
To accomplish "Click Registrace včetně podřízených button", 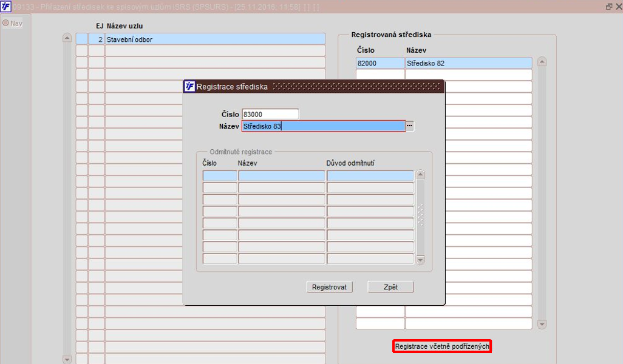I will point(442,346).
